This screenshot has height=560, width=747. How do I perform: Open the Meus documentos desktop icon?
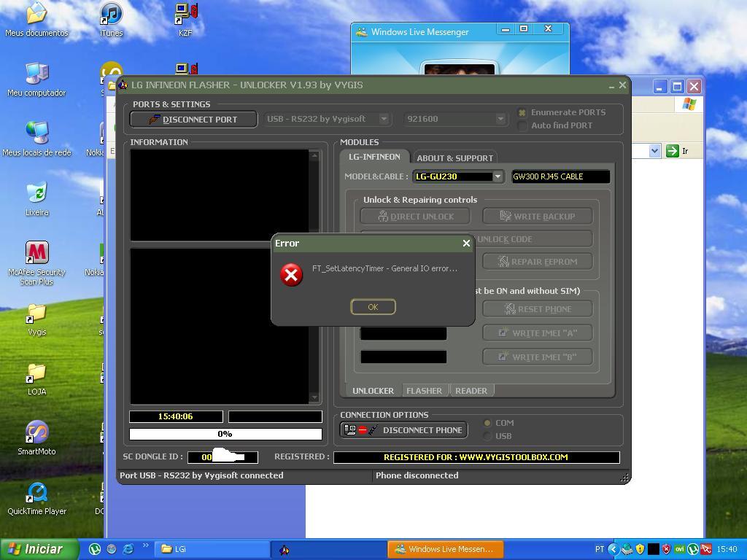coord(36,19)
